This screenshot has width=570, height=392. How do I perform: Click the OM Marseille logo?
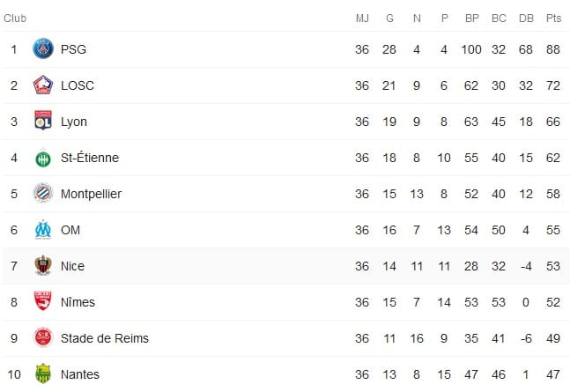pyautogui.click(x=43, y=229)
